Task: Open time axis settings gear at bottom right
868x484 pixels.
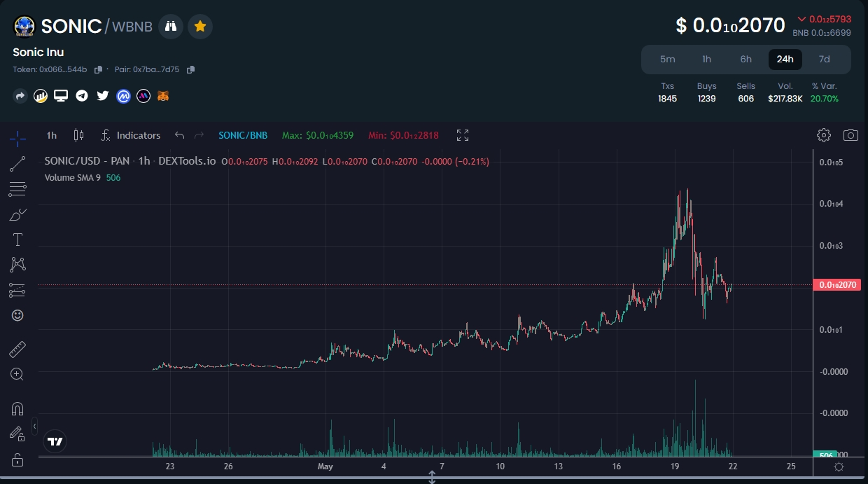Action: pos(839,466)
